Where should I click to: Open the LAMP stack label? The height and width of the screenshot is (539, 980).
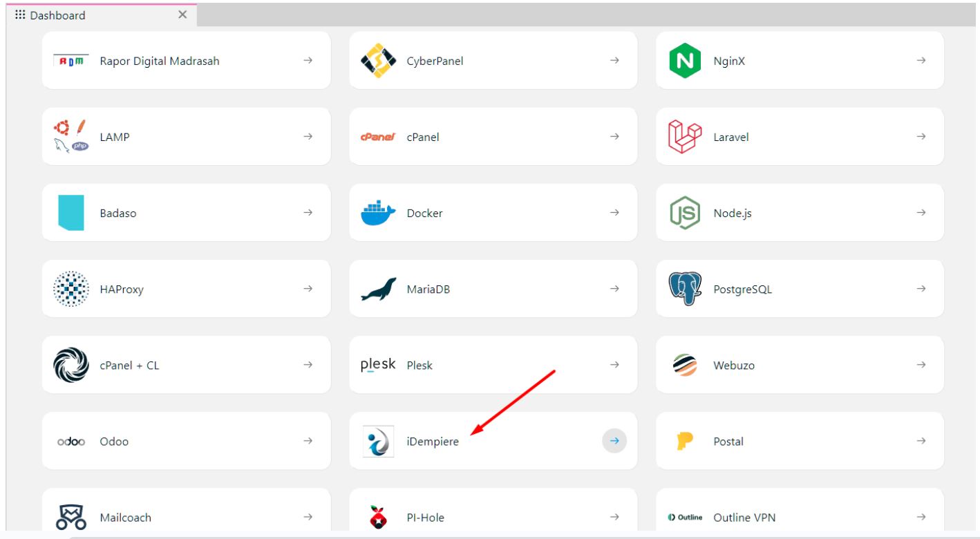pos(115,137)
